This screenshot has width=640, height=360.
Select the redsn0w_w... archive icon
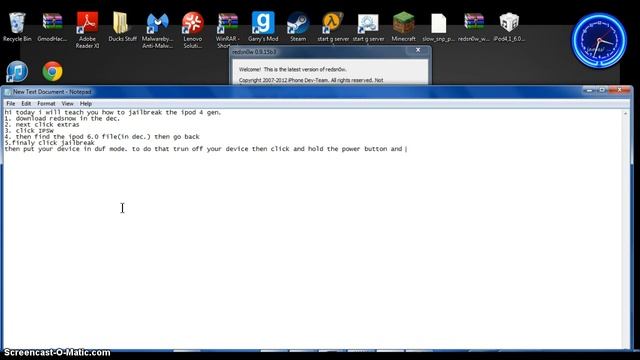(x=473, y=27)
